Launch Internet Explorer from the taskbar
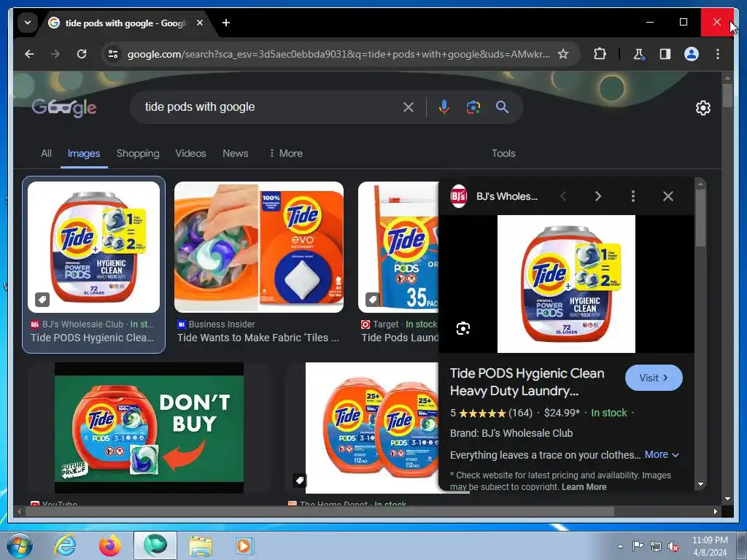This screenshot has height=560, width=747. coord(64,545)
